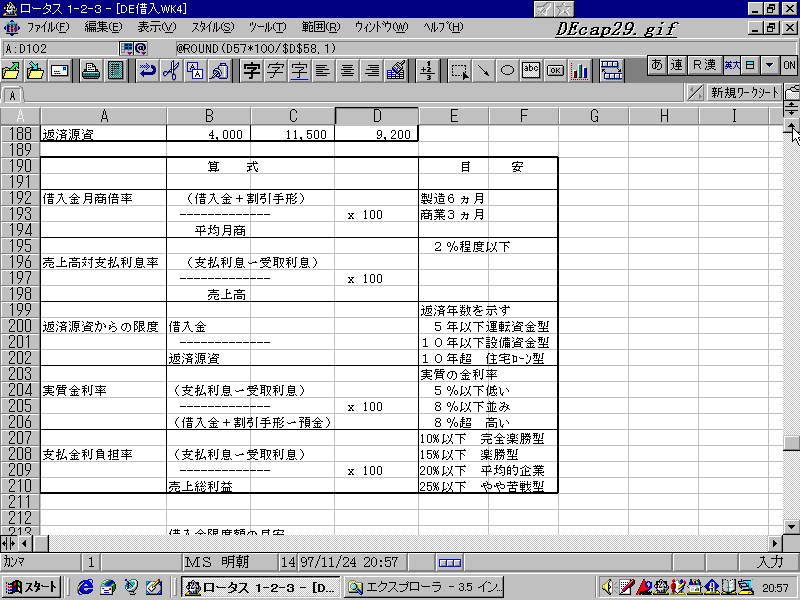800x600 pixels.
Task: Click the Undo arrow icon
Action: (x=147, y=70)
